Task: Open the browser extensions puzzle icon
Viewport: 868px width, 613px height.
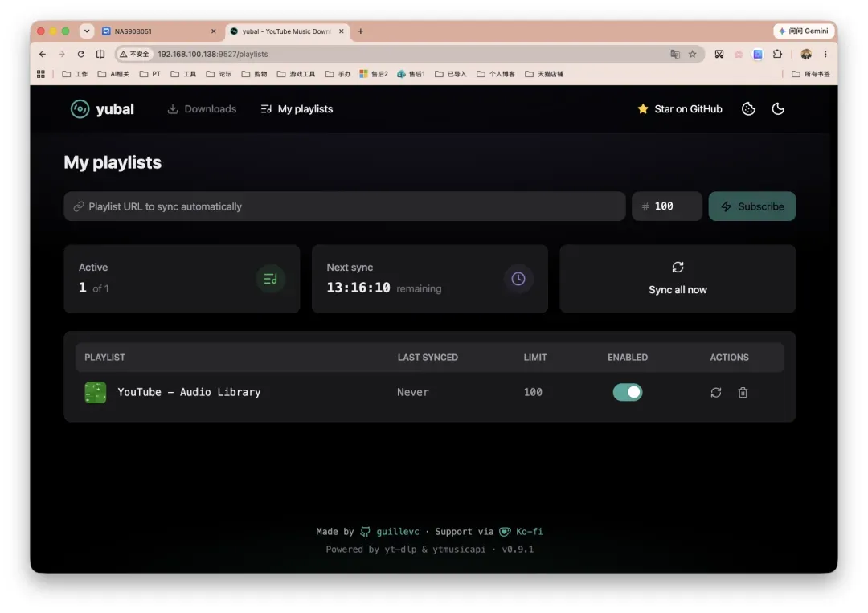Action: (x=777, y=54)
